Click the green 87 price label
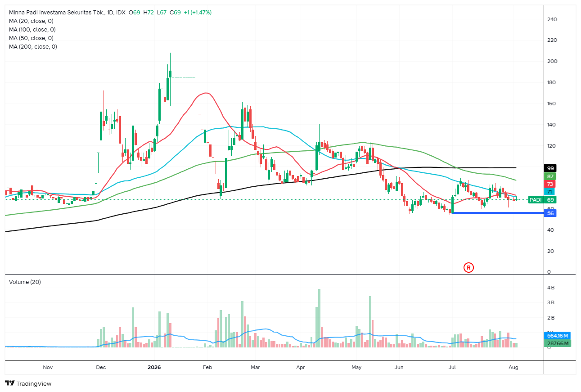Screen dimensions: 581x392 pyautogui.click(x=550, y=176)
